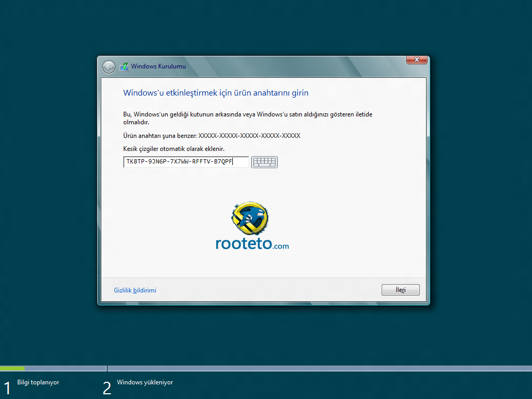
Task: Click the 'Windows Kurulumu' title text
Action: tap(158, 66)
